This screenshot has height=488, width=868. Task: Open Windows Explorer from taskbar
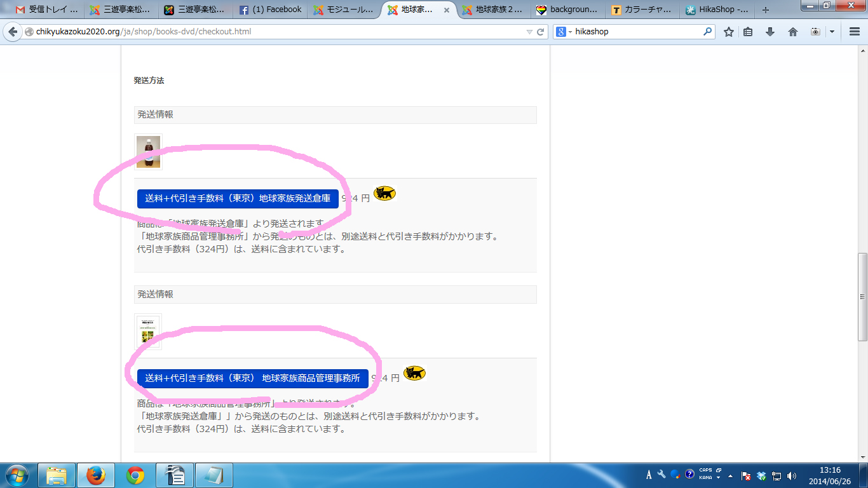[57, 475]
